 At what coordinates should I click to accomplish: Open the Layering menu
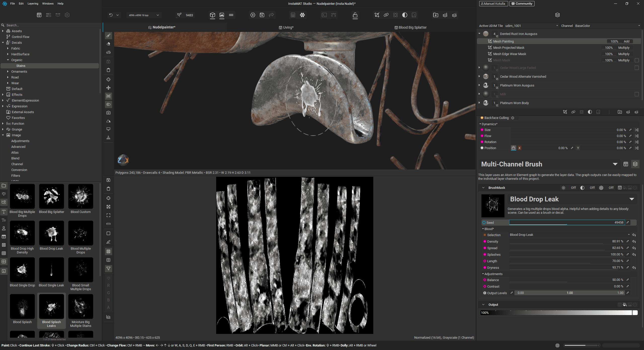(33, 4)
